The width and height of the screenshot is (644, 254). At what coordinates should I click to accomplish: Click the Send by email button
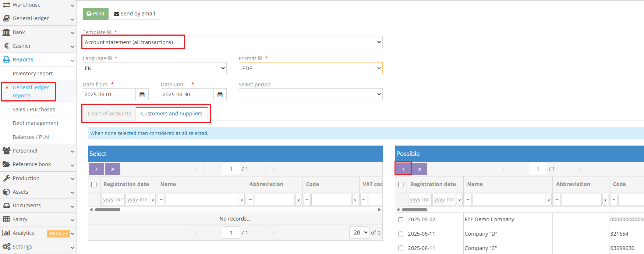[134, 14]
